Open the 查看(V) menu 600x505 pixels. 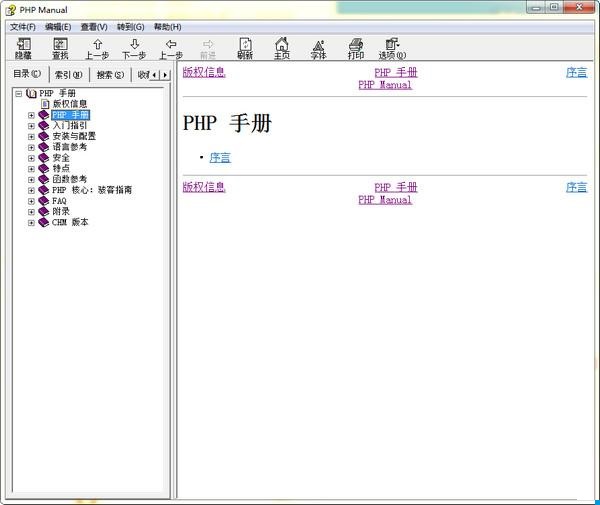[94, 27]
